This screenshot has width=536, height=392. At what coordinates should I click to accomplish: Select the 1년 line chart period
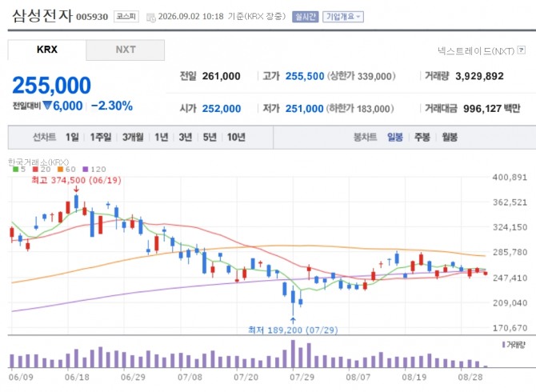162,138
